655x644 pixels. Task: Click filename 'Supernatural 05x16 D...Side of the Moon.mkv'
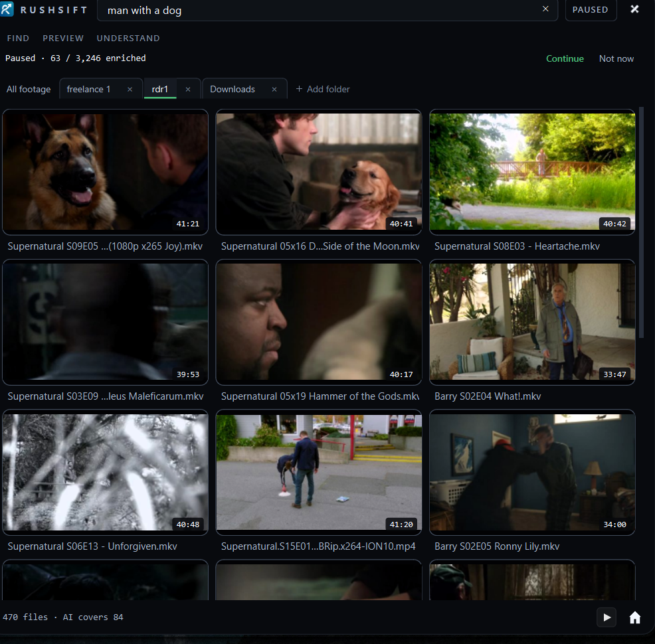coord(320,246)
